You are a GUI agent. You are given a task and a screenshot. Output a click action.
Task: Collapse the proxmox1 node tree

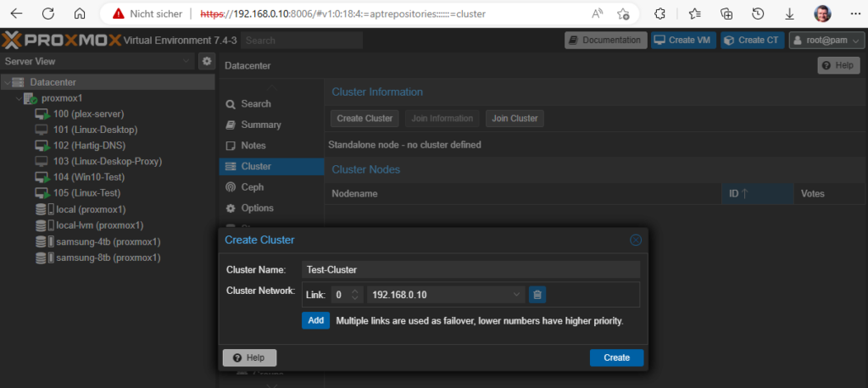pyautogui.click(x=19, y=98)
